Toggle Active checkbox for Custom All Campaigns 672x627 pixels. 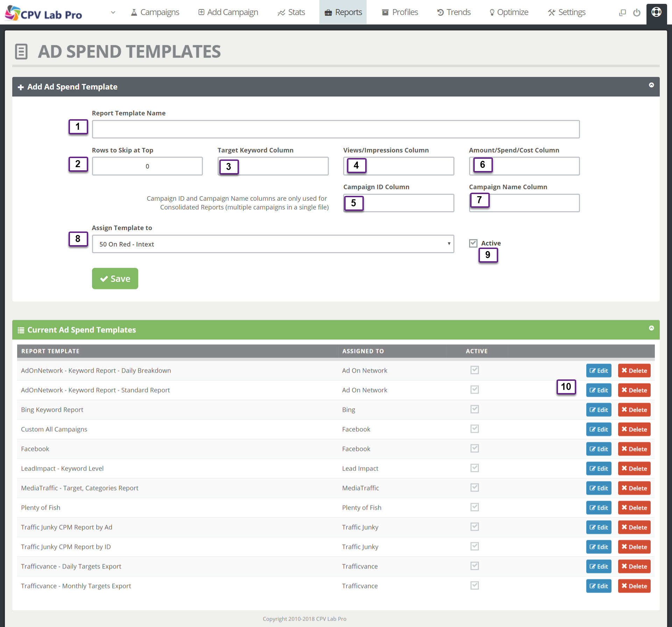(x=475, y=429)
